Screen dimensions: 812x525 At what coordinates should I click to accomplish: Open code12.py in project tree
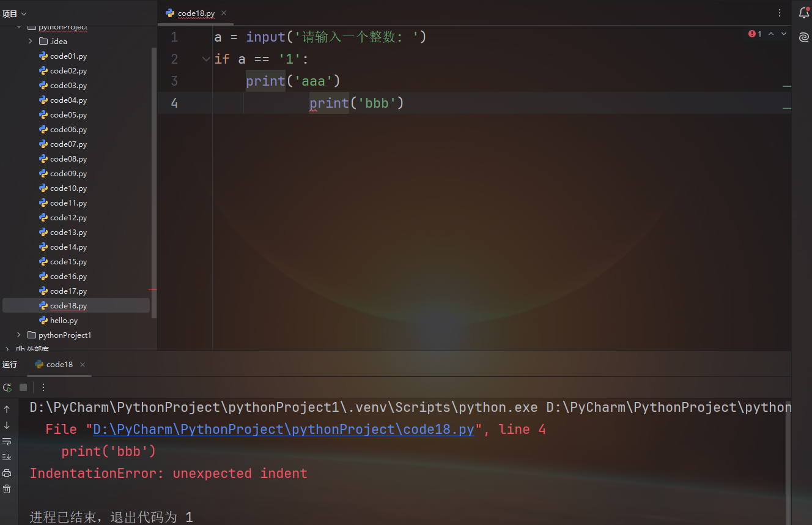click(x=68, y=218)
